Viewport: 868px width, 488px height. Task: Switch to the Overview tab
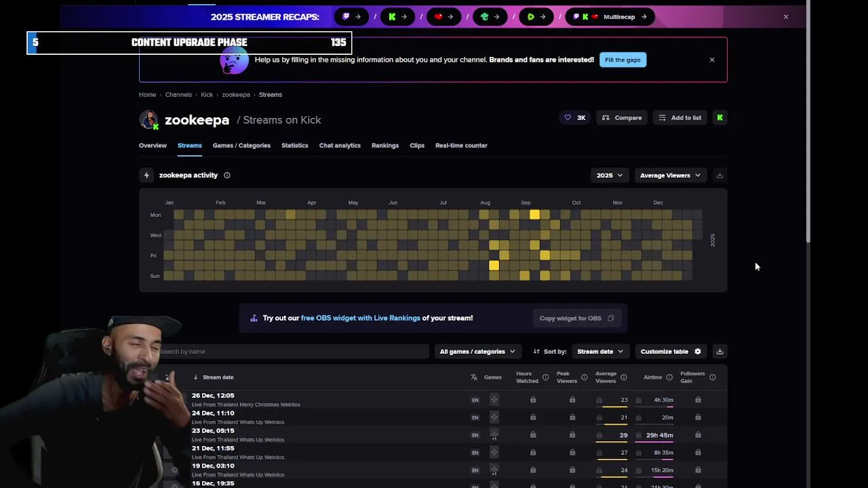[x=153, y=146]
